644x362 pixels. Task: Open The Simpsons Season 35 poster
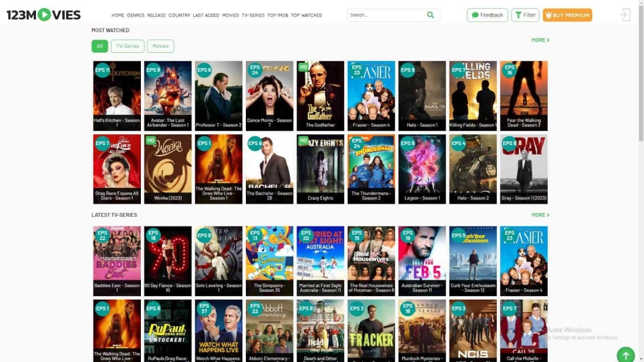pos(269,261)
